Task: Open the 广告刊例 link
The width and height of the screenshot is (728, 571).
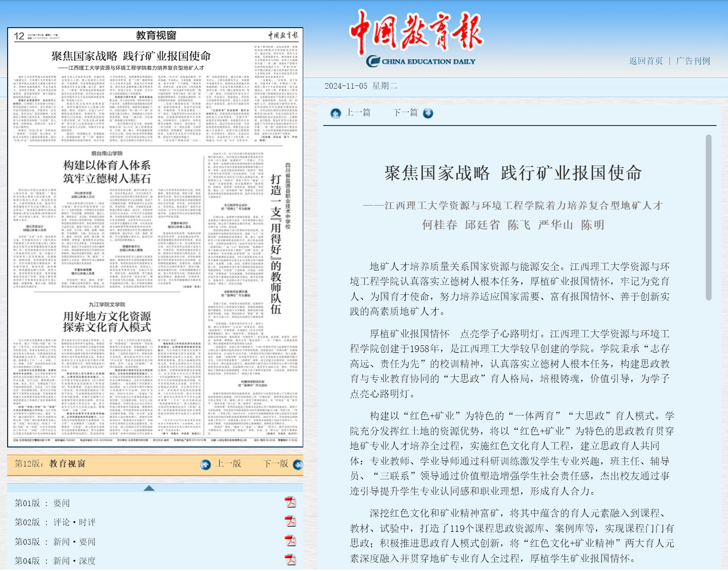Action: tap(693, 61)
